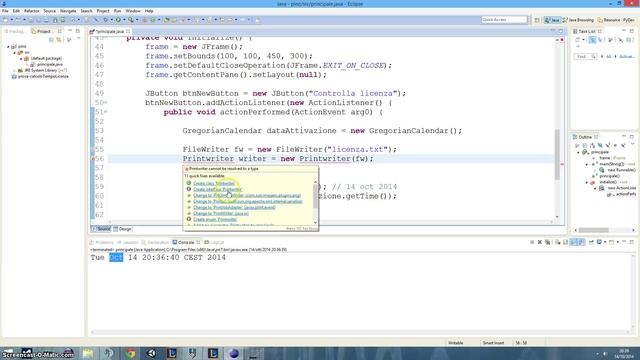Click the External Tools run icon
The image size is (640, 360).
pos(131,20)
